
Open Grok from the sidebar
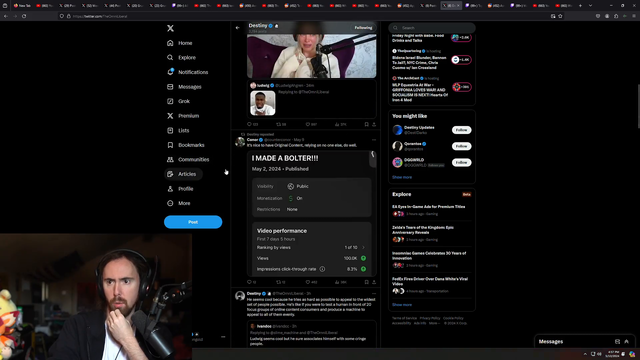tap(179, 101)
